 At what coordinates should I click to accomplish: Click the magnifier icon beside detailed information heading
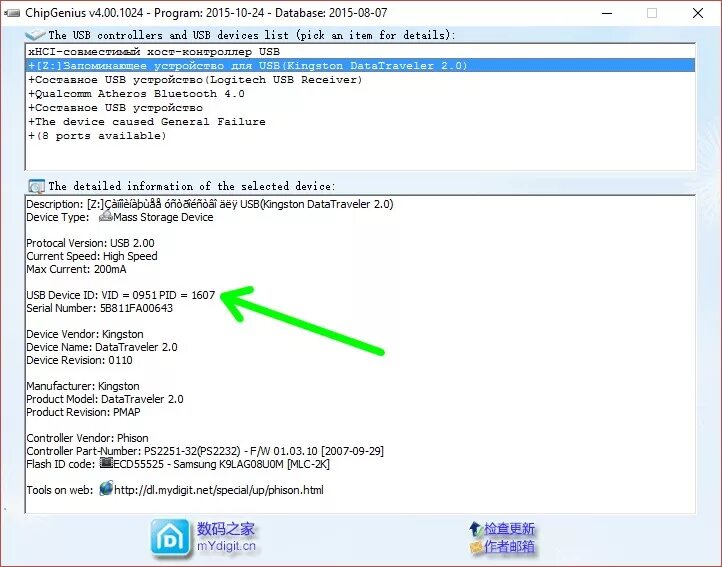pyautogui.click(x=36, y=186)
